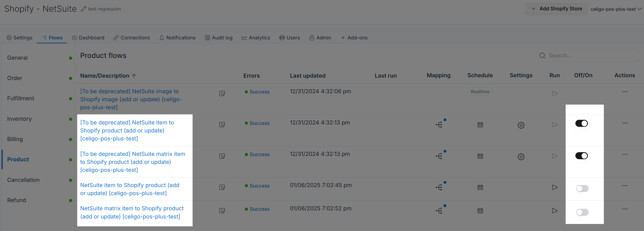Open actions menu for NetSuite item to Shopify flow
Image resolution: width=644 pixels, height=231 pixels.
click(x=625, y=186)
